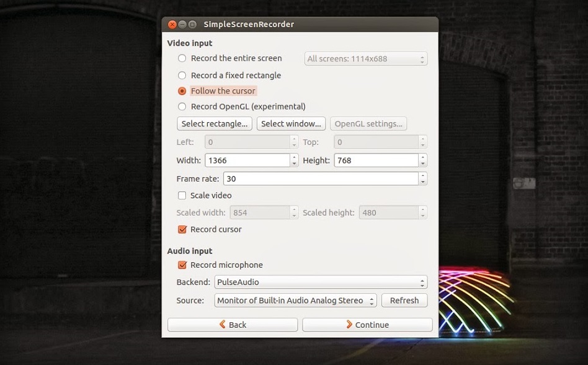Disable the Record microphone checkbox
The height and width of the screenshot is (365, 588).
182,265
